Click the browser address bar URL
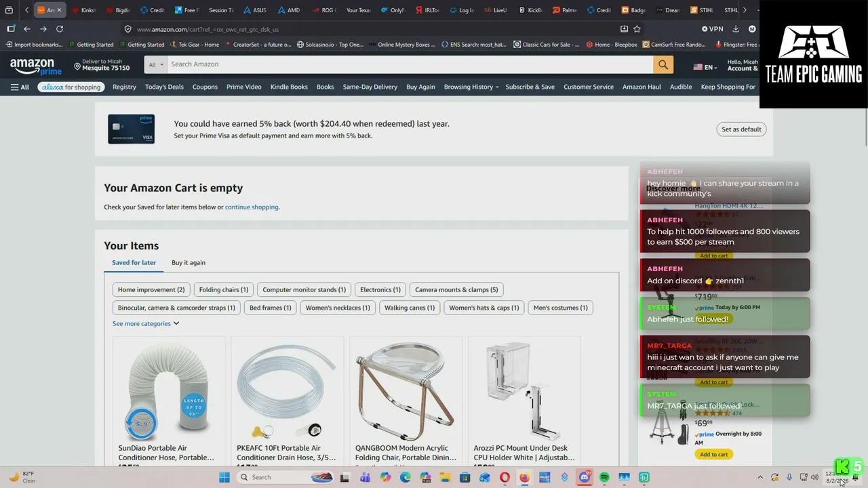 [208, 29]
